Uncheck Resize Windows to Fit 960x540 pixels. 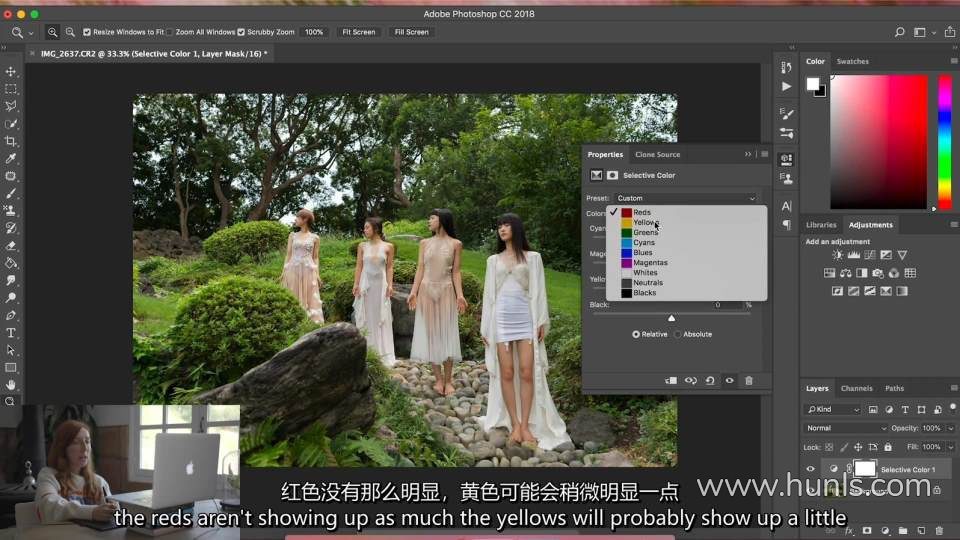[x=87, y=32]
